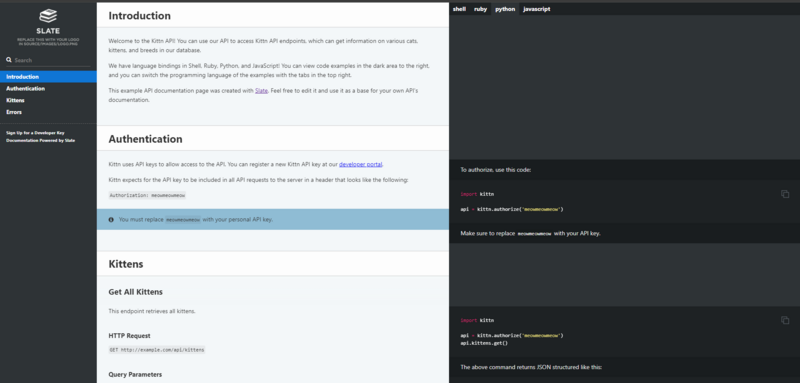Click the HTTP Request subheading
The width and height of the screenshot is (800, 383).
point(129,336)
